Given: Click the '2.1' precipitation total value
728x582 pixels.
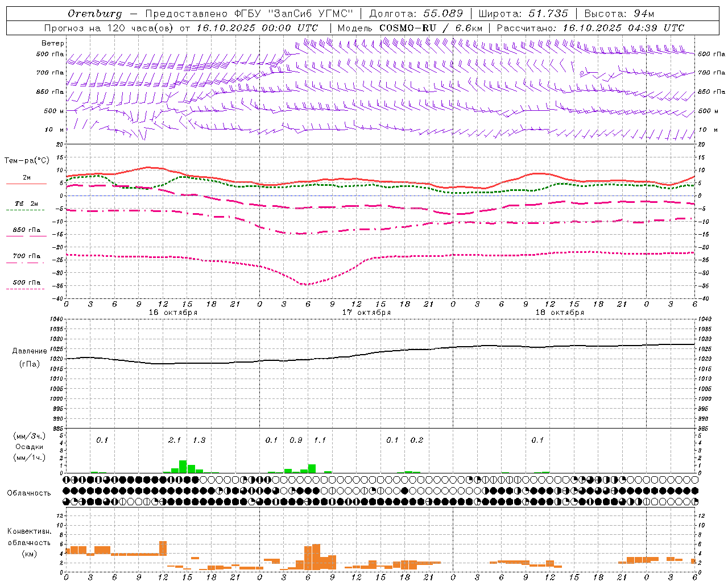Looking at the screenshot, I should pyautogui.click(x=175, y=440).
